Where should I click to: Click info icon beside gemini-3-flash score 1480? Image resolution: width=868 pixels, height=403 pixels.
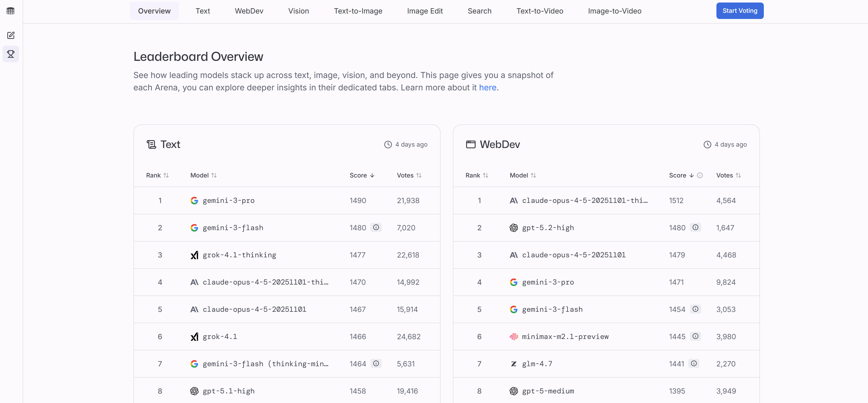click(x=376, y=227)
